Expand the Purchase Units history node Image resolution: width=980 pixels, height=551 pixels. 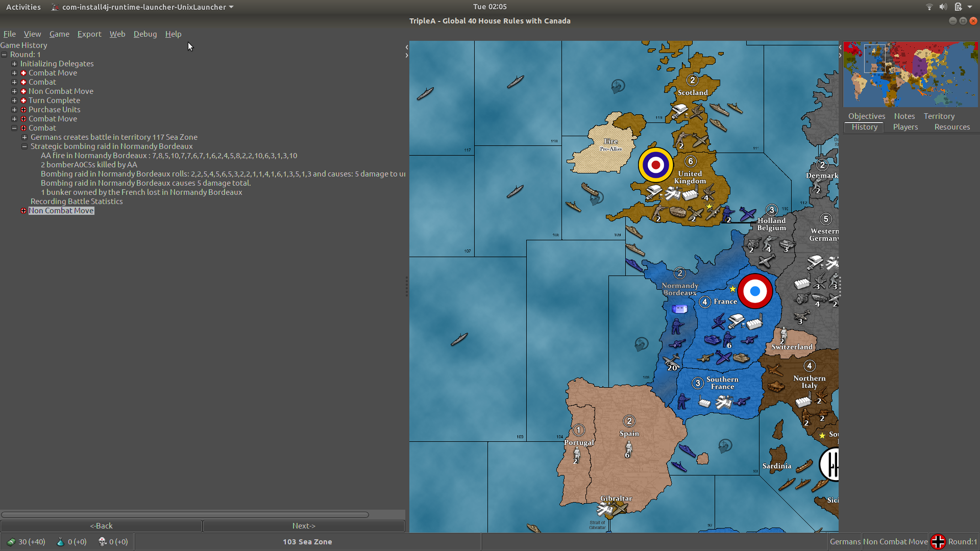click(14, 110)
